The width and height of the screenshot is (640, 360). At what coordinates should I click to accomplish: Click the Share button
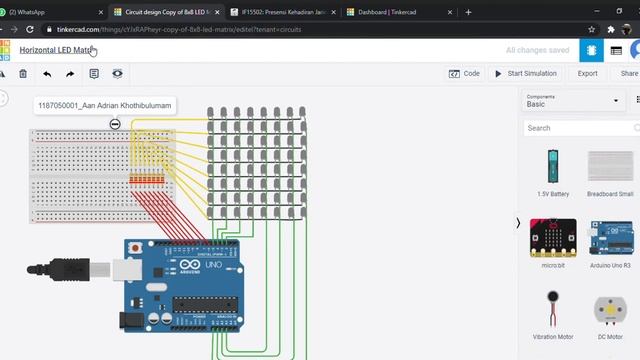pos(629,74)
